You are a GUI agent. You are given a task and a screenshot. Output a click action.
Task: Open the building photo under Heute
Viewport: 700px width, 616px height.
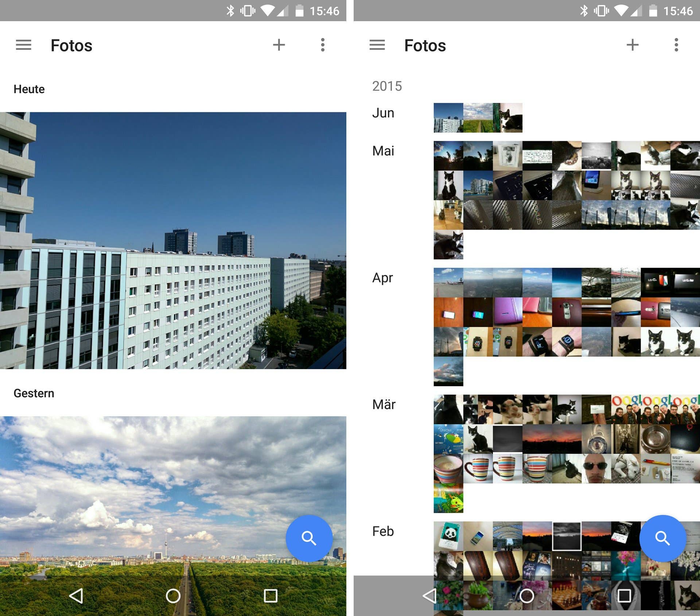(x=173, y=241)
